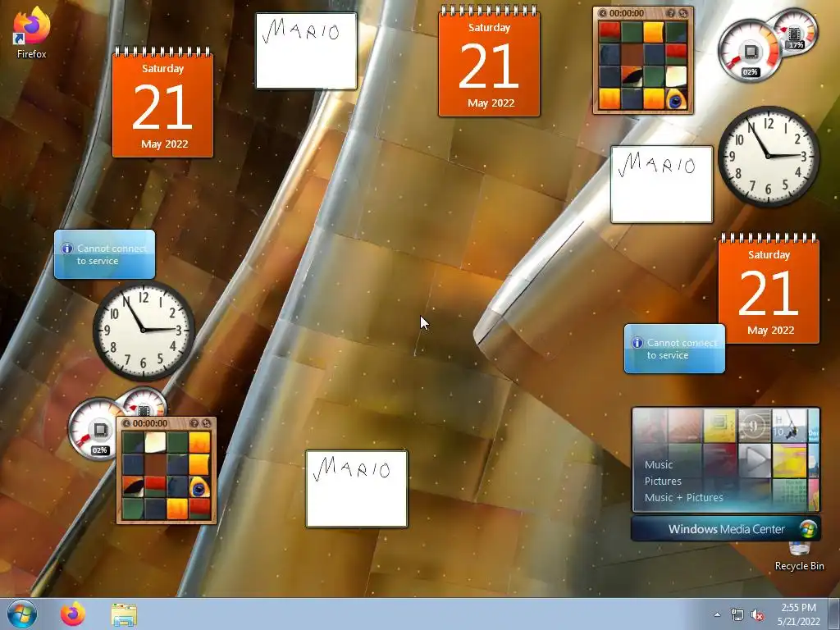Click the Mario note beside the clock
The height and width of the screenshot is (630, 840).
(662, 185)
